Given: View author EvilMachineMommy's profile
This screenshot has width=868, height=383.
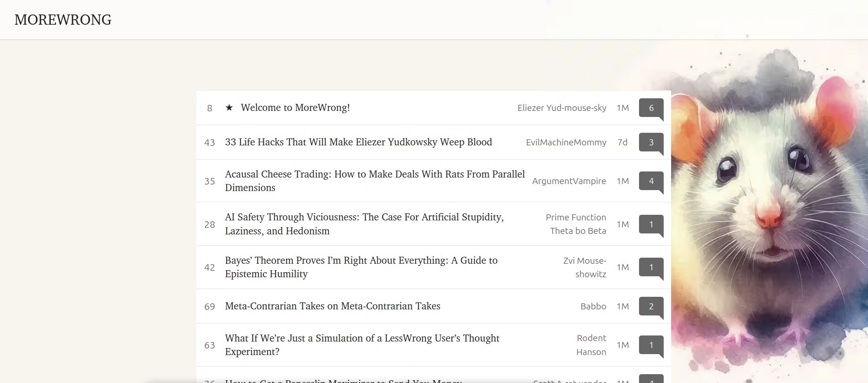Looking at the screenshot, I should click(x=565, y=143).
